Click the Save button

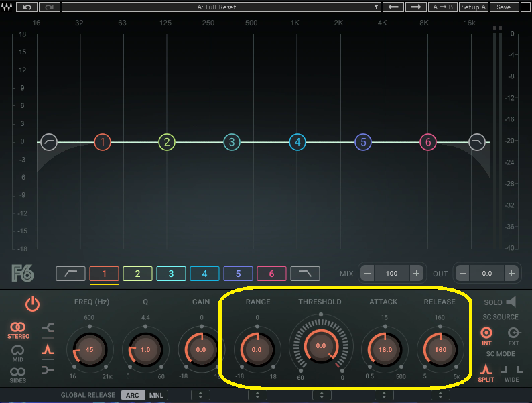coord(504,7)
